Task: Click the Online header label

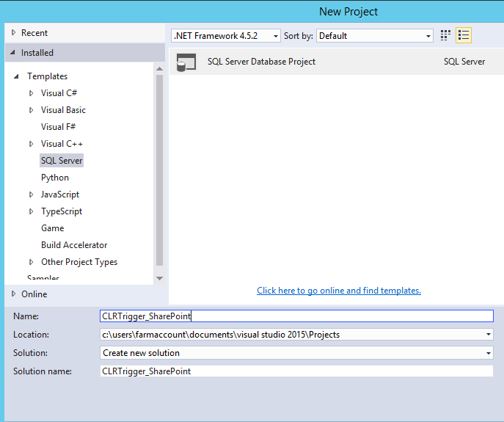Action: (34, 294)
